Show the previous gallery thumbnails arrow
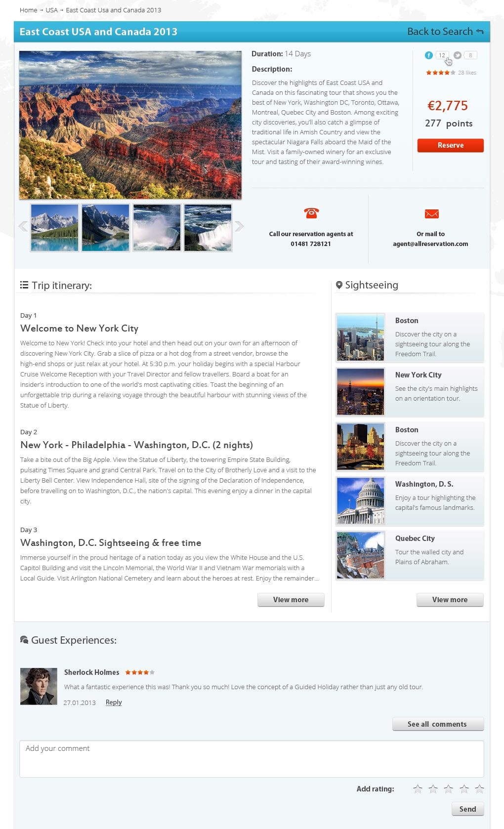 pos(23,226)
